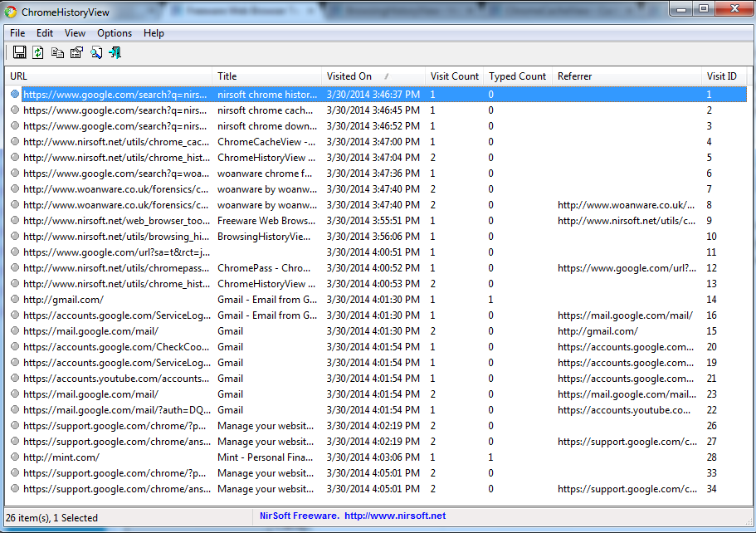Sort entries by Visit Count

pos(454,76)
